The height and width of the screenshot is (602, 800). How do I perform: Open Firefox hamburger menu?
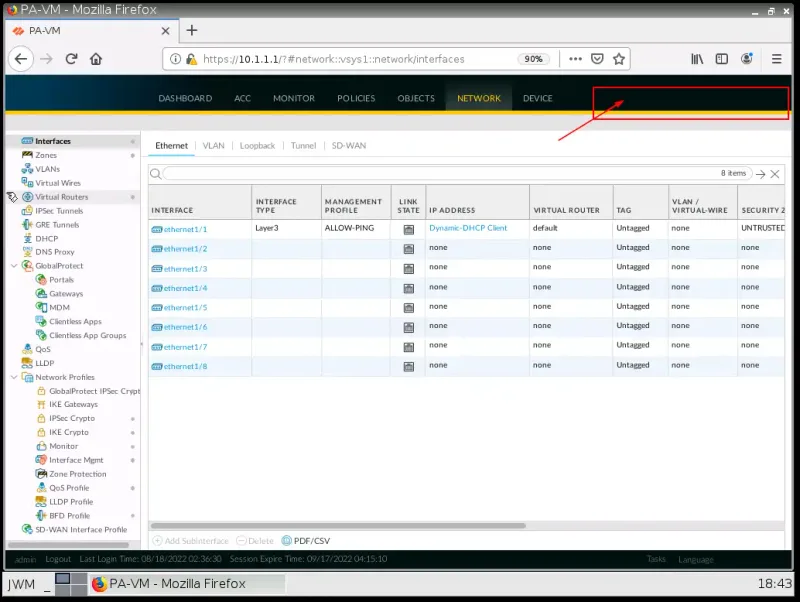tap(777, 59)
